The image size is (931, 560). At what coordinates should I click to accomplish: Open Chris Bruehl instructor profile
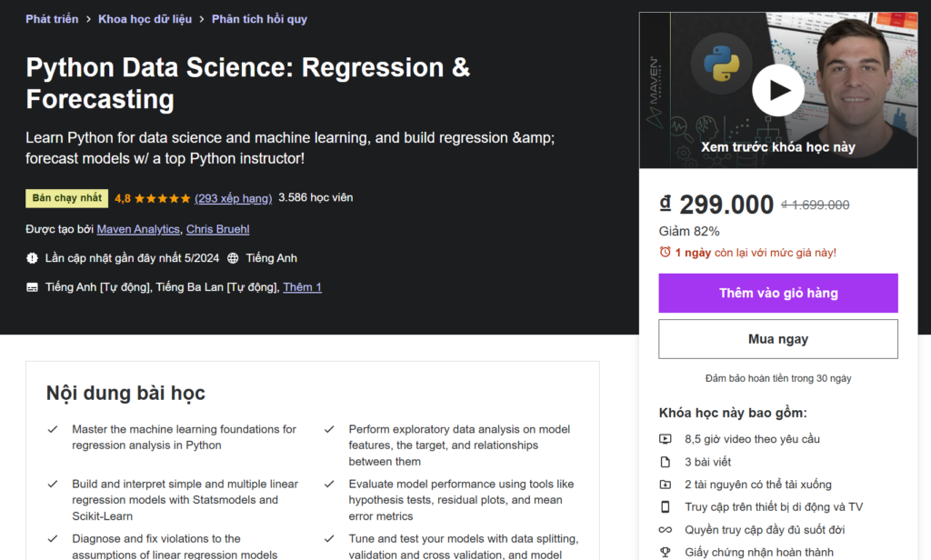point(217,229)
